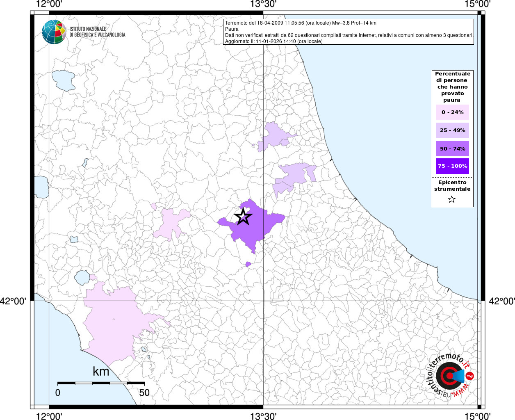Click the 'Istituto Nazionale di Geofisica e Vulcanologia' text
Viewport: 515px width, 420px height.
point(97,32)
